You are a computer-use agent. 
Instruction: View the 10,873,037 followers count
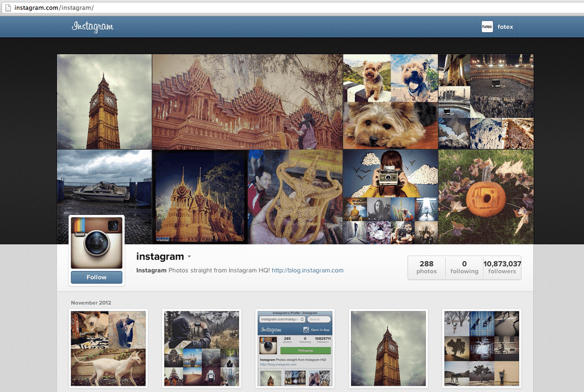pyautogui.click(x=502, y=267)
